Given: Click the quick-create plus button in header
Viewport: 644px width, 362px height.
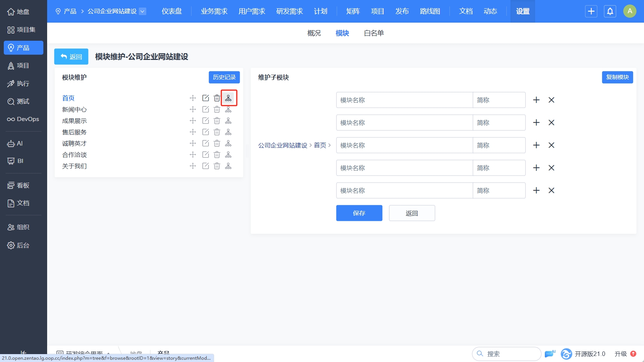Looking at the screenshot, I should click(x=591, y=11).
